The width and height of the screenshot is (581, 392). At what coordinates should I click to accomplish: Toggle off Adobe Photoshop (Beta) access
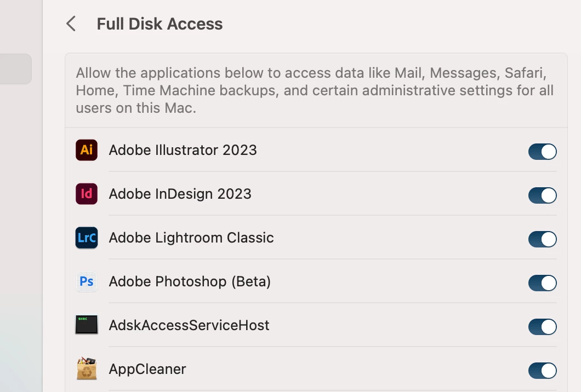542,283
